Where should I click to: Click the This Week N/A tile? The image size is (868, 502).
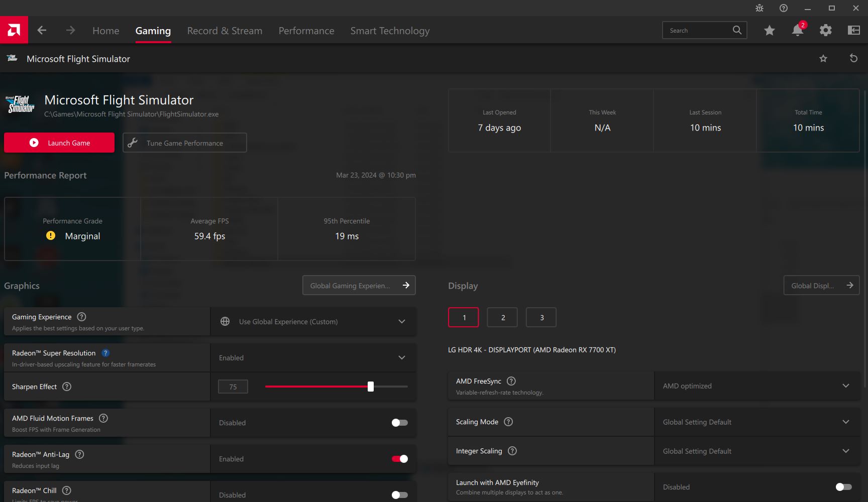602,120
